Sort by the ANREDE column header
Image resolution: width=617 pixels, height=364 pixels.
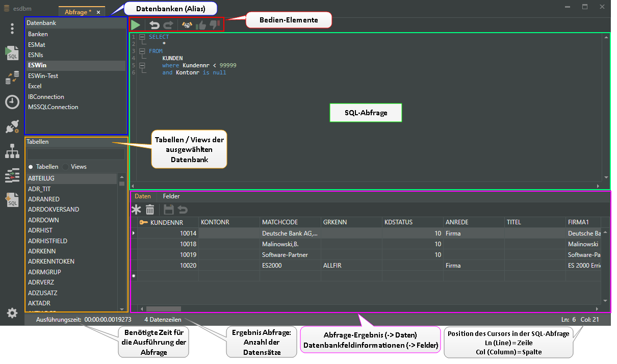click(x=474, y=222)
